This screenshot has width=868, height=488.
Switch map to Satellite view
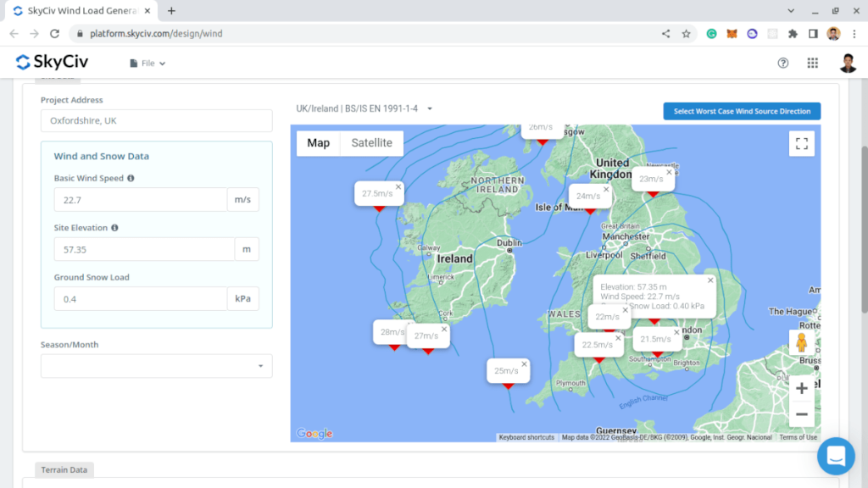click(x=371, y=143)
